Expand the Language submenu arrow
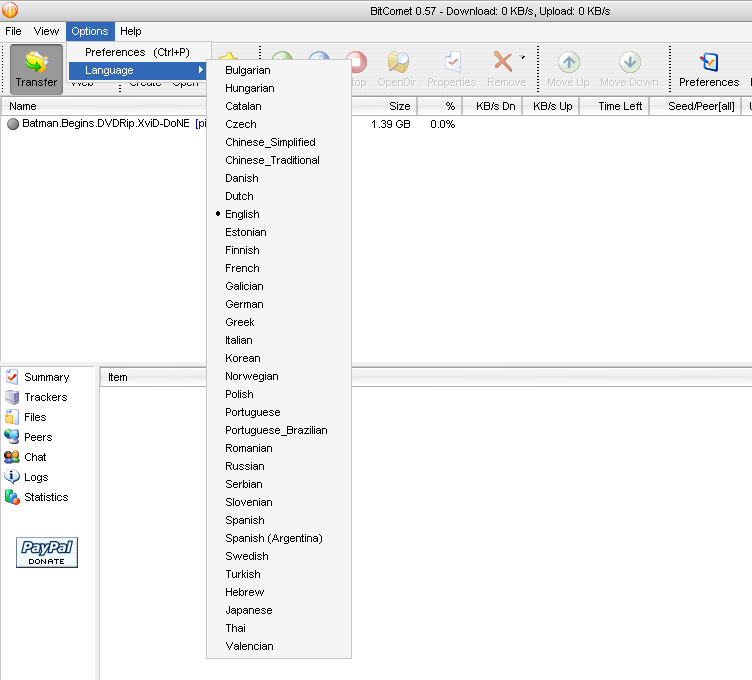The height and width of the screenshot is (680, 752). pyautogui.click(x=200, y=70)
